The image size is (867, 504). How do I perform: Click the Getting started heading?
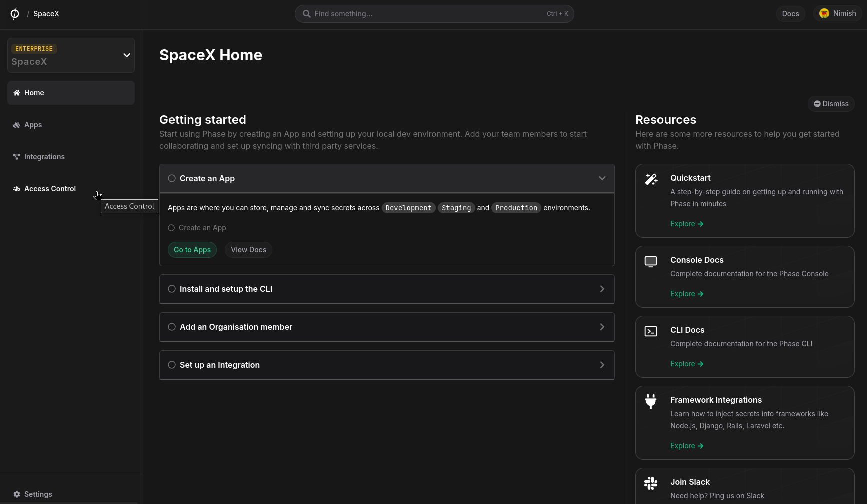coord(203,120)
